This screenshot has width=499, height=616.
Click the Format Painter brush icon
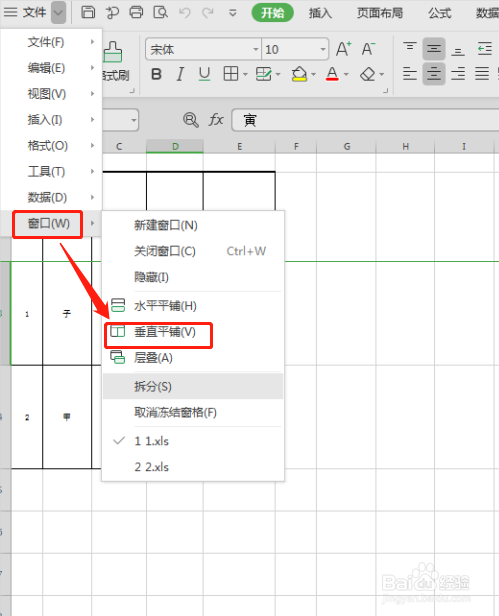113,52
